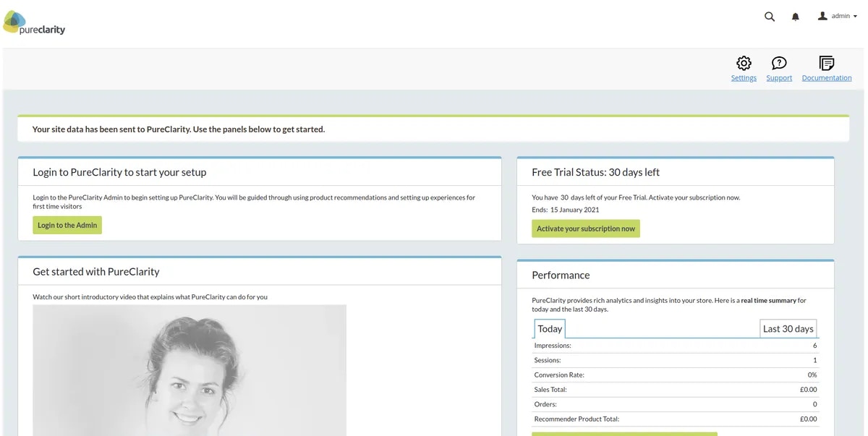Select the Conversion Rate row label
Image resolution: width=868 pixels, height=436 pixels.
tap(559, 375)
